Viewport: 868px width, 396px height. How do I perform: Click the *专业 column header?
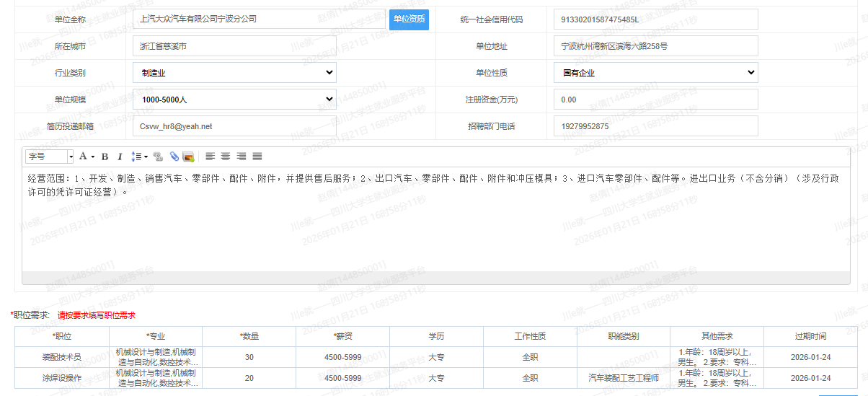click(x=156, y=336)
